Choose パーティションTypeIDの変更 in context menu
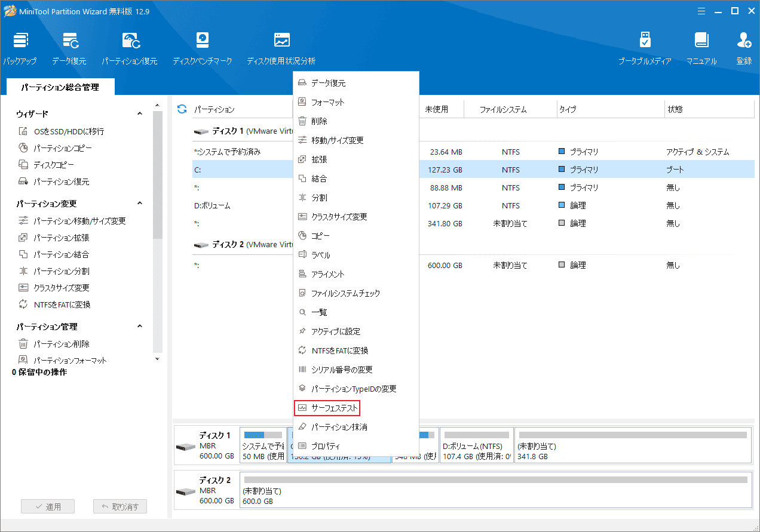The width and height of the screenshot is (760, 532). click(356, 389)
